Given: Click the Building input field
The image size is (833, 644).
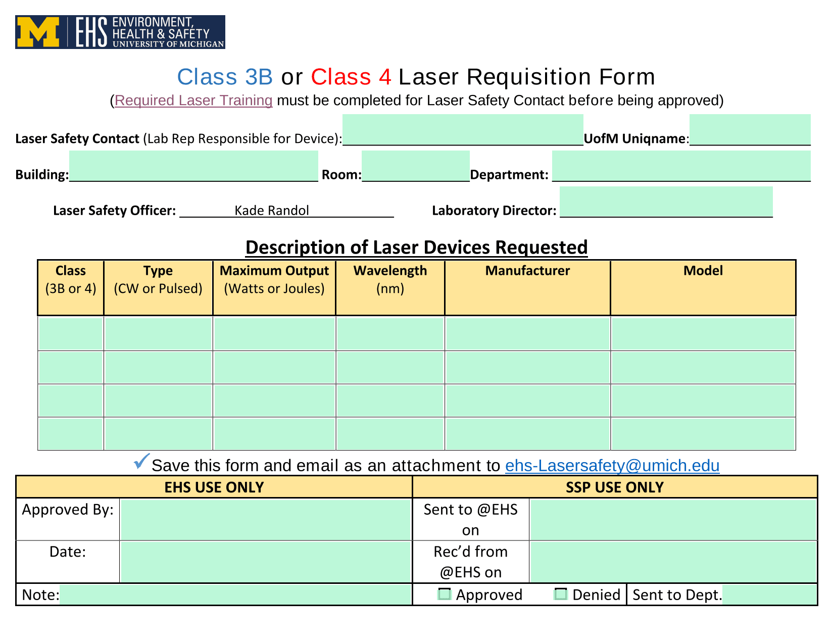Looking at the screenshot, I should [x=193, y=166].
